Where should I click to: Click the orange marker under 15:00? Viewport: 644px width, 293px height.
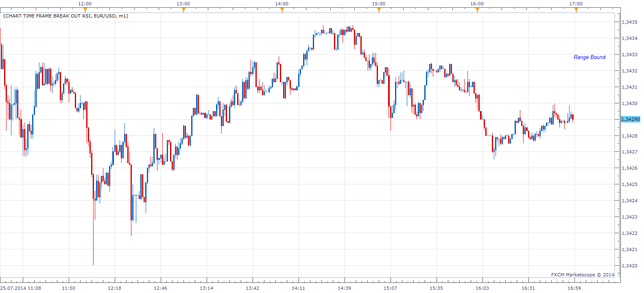379,10
